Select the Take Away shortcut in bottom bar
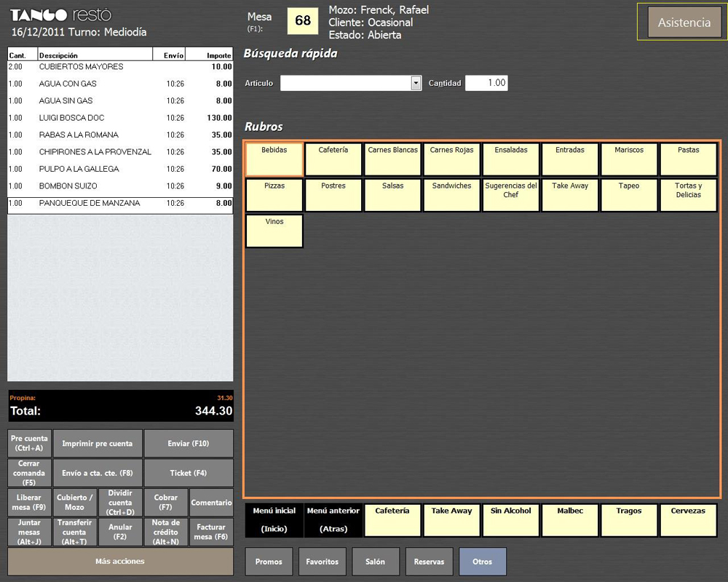 [x=452, y=520]
